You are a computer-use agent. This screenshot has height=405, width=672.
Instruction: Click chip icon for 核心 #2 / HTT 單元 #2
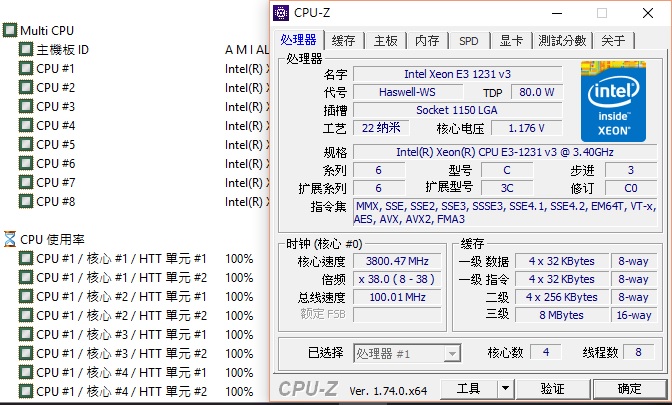pos(26,315)
